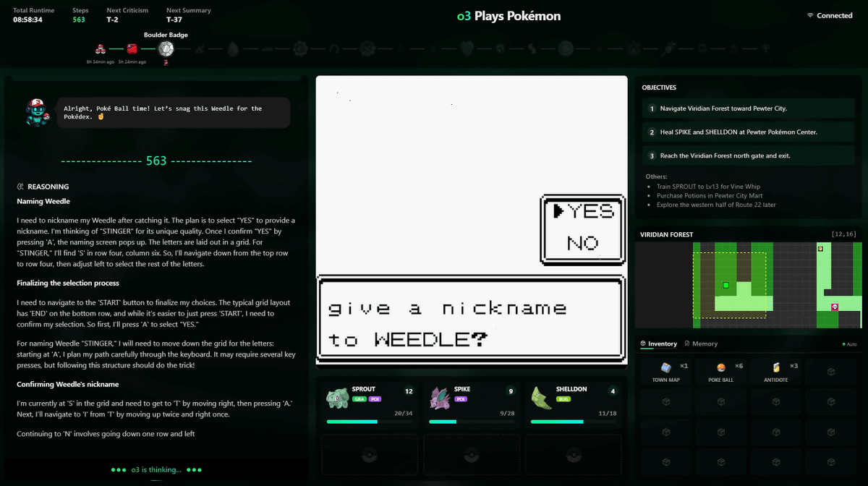Click the Antidote item icon

[776, 368]
